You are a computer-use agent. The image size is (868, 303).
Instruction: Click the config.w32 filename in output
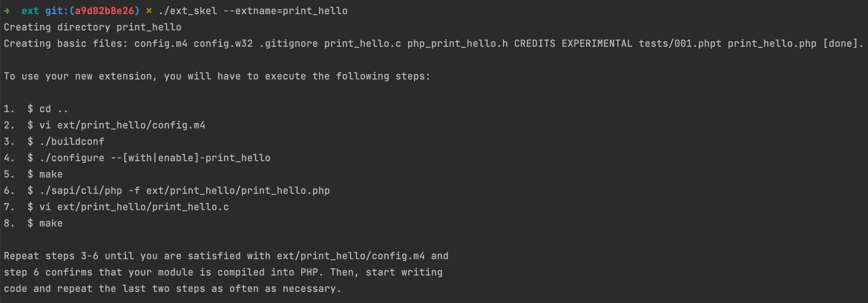click(x=223, y=43)
